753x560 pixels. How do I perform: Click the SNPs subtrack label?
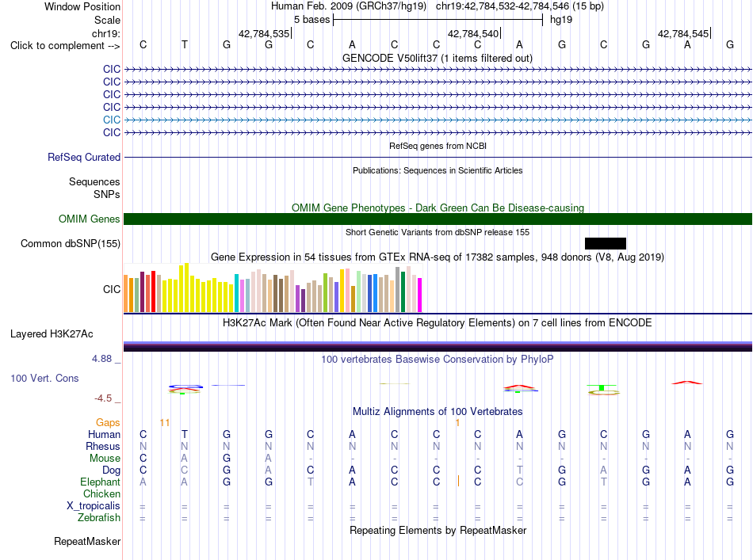107,194
